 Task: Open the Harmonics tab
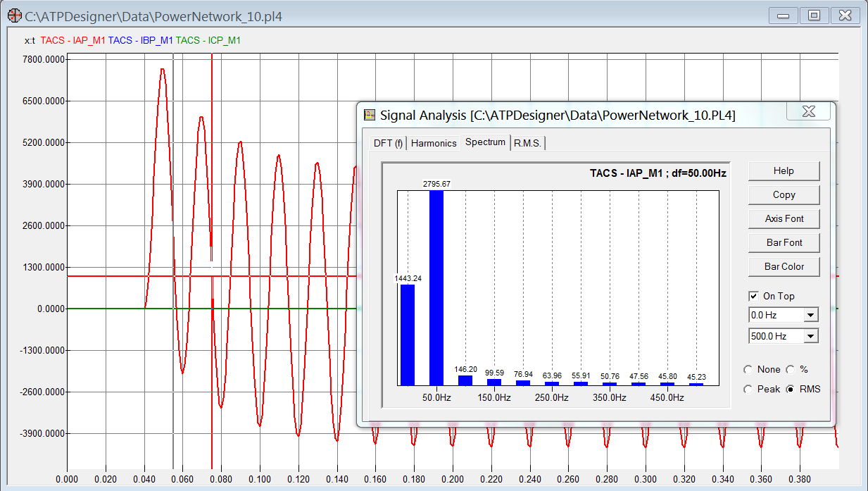[434, 143]
